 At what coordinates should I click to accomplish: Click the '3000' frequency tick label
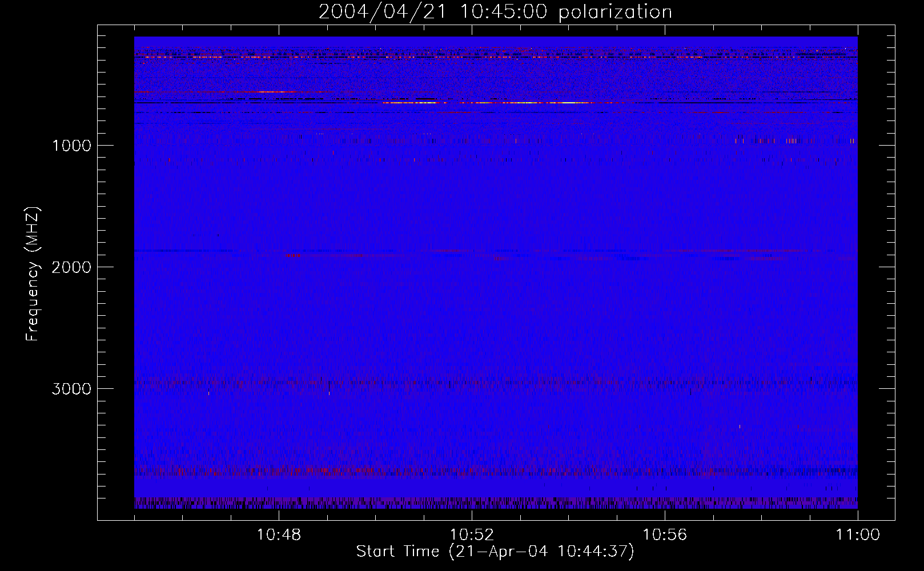coord(71,389)
